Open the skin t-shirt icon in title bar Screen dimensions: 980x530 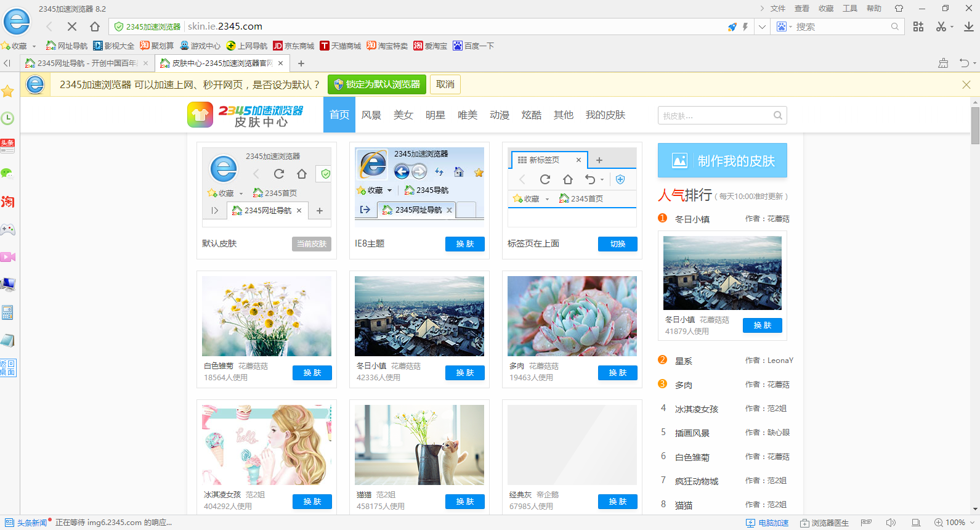899,9
